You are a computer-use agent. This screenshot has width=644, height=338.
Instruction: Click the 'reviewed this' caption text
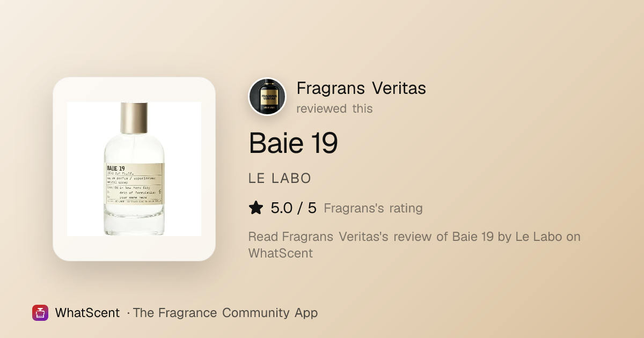[334, 108]
